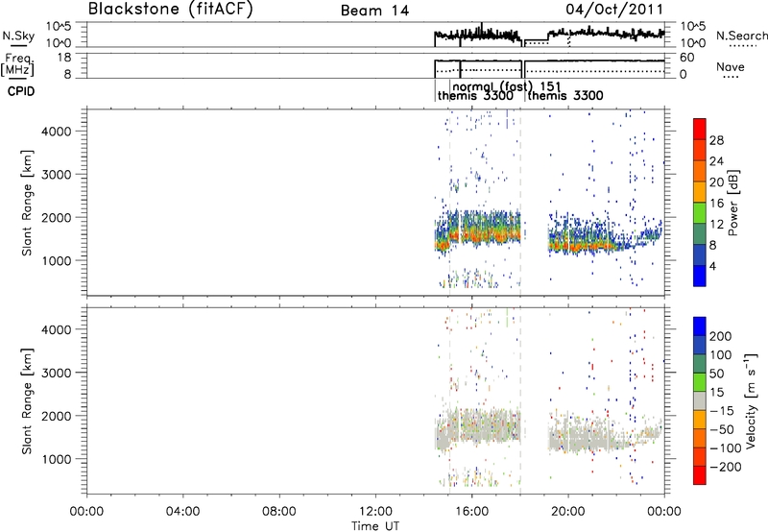
Task: Click the 'normal (fast) 151' CPID text
Action: click(507, 87)
